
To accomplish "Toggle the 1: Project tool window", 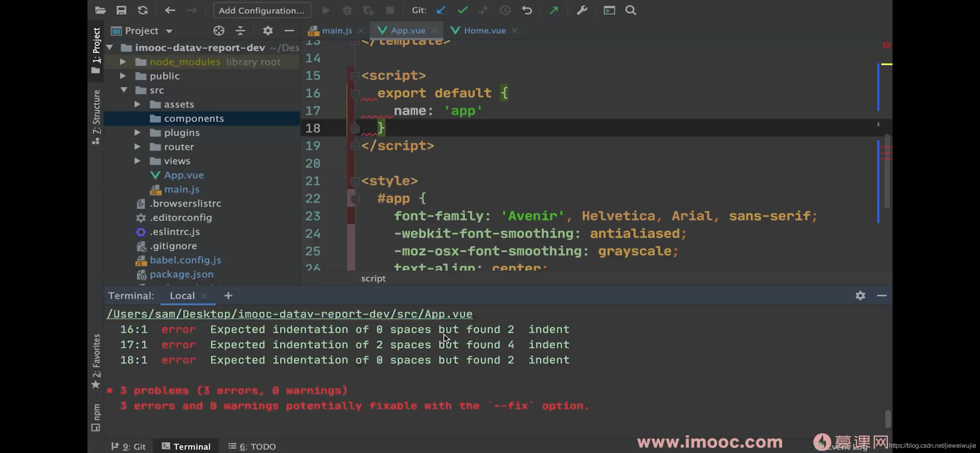I will pyautogui.click(x=96, y=50).
